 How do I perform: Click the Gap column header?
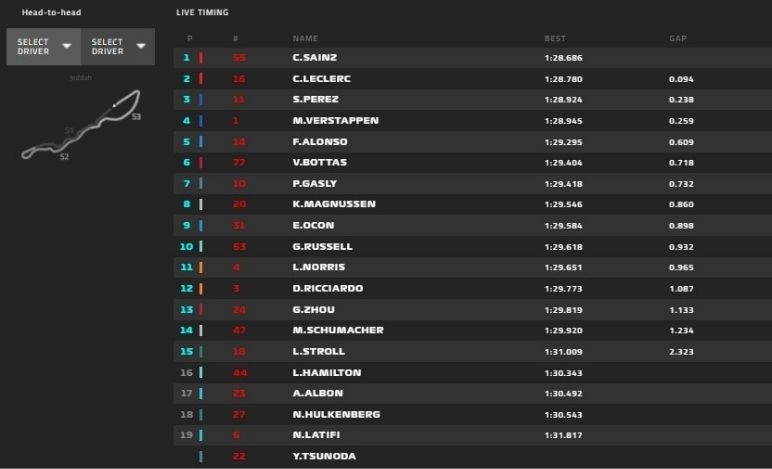click(677, 38)
